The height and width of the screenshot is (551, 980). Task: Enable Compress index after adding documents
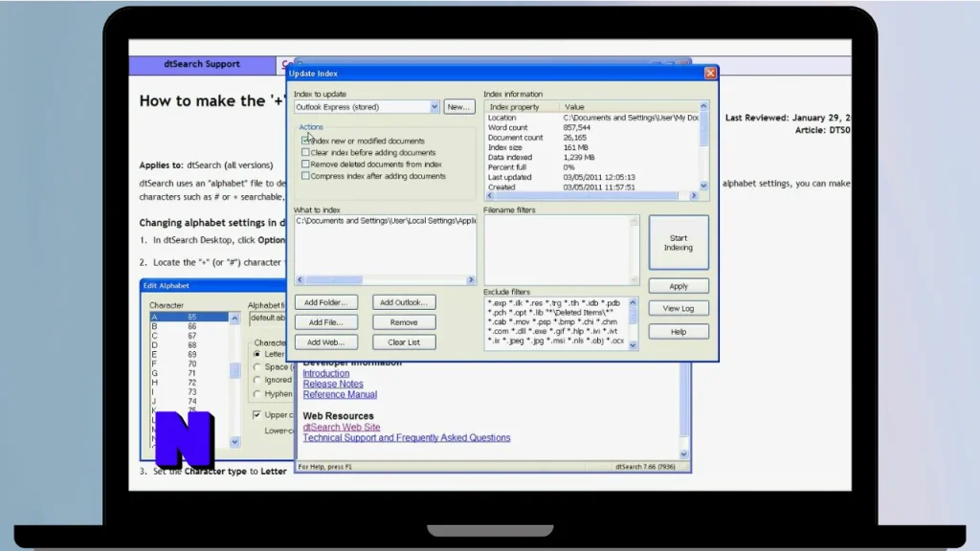click(x=305, y=176)
